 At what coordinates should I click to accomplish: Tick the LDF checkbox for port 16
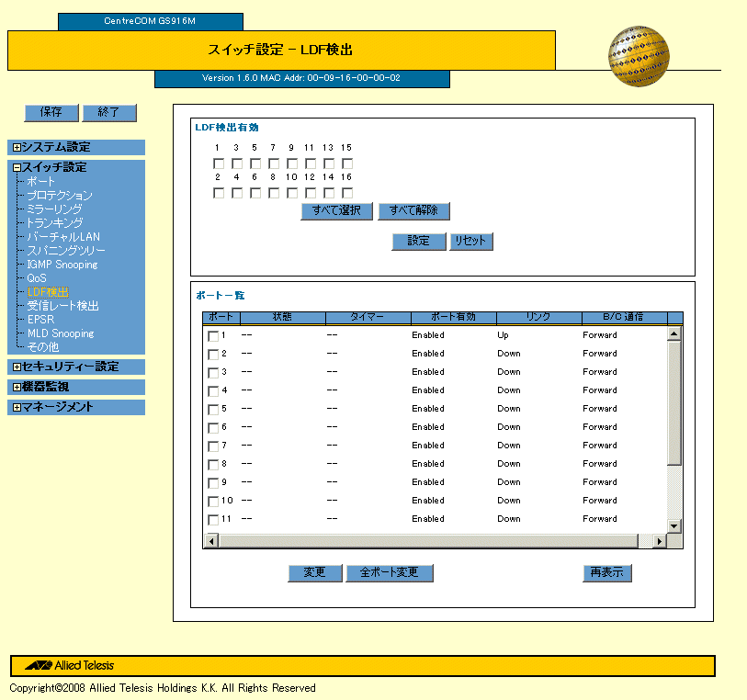347,193
